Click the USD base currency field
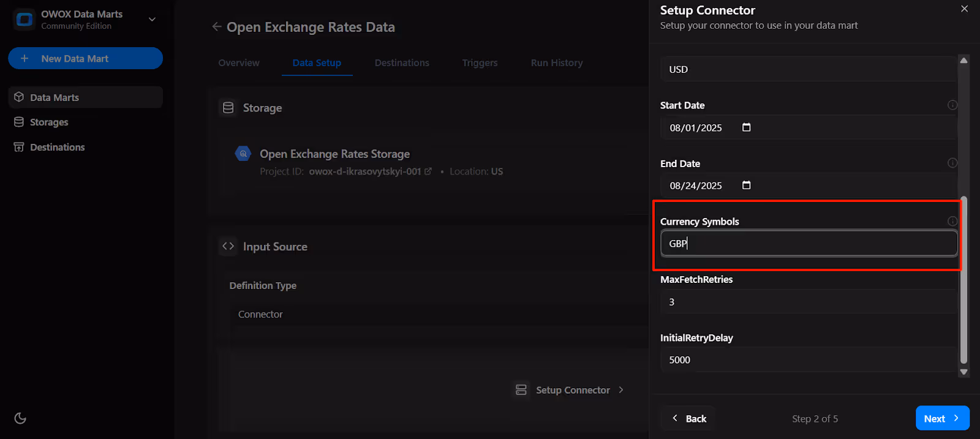 pyautogui.click(x=809, y=69)
